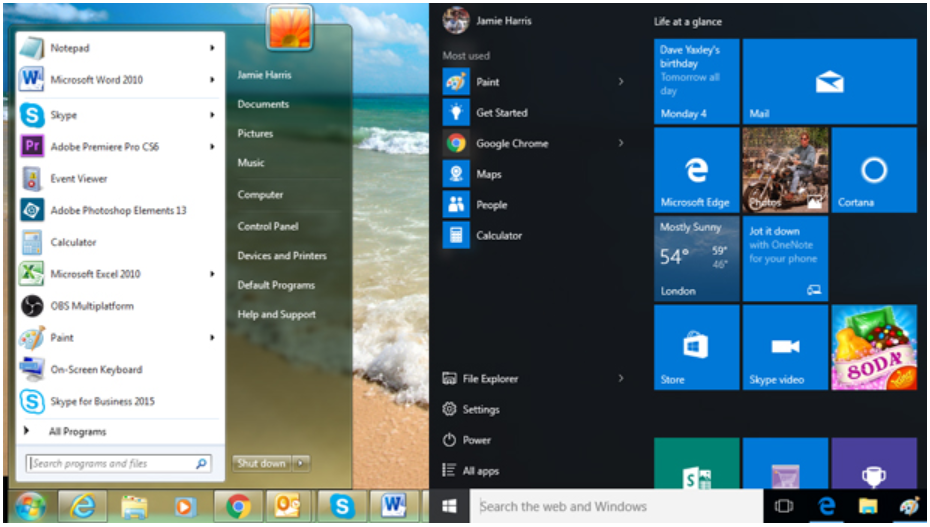Click the Windows 7 Start orb
The height and width of the screenshot is (527, 930).
pyautogui.click(x=30, y=507)
